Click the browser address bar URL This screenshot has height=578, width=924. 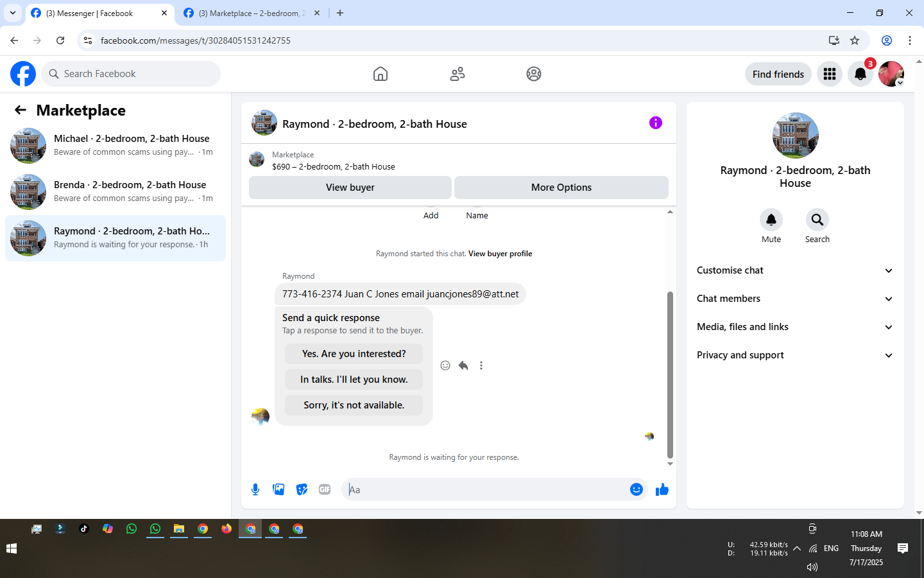196,40
